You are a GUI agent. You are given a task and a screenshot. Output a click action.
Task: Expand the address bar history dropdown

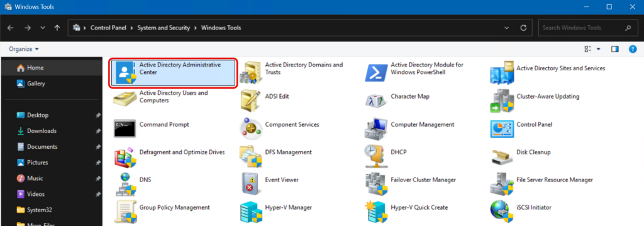[x=507, y=28]
